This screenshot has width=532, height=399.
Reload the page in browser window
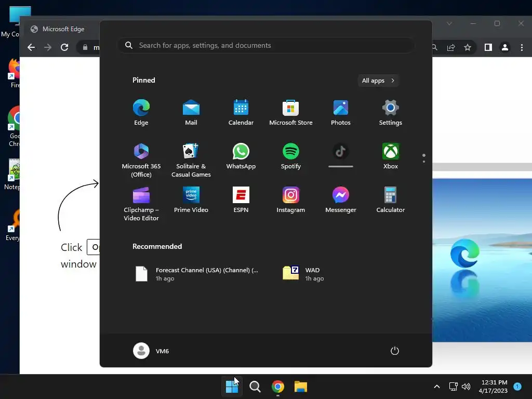click(x=64, y=47)
